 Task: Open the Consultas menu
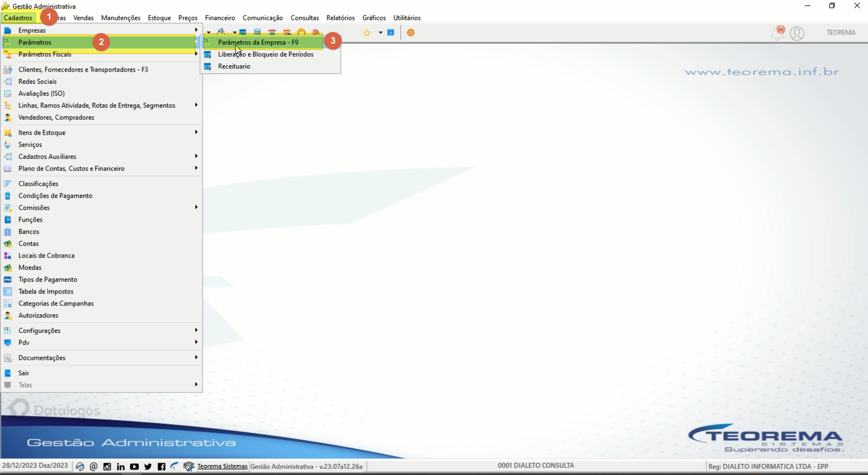pos(305,18)
